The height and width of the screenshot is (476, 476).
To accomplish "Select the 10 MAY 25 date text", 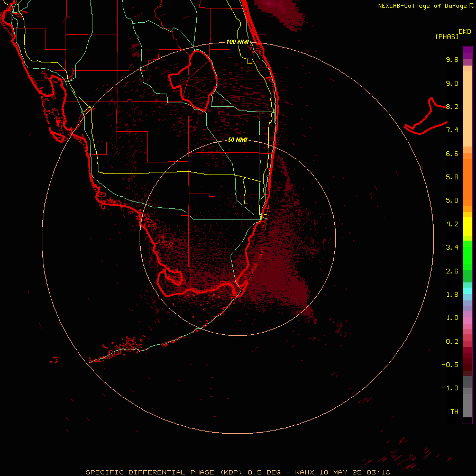I will pos(341,472).
